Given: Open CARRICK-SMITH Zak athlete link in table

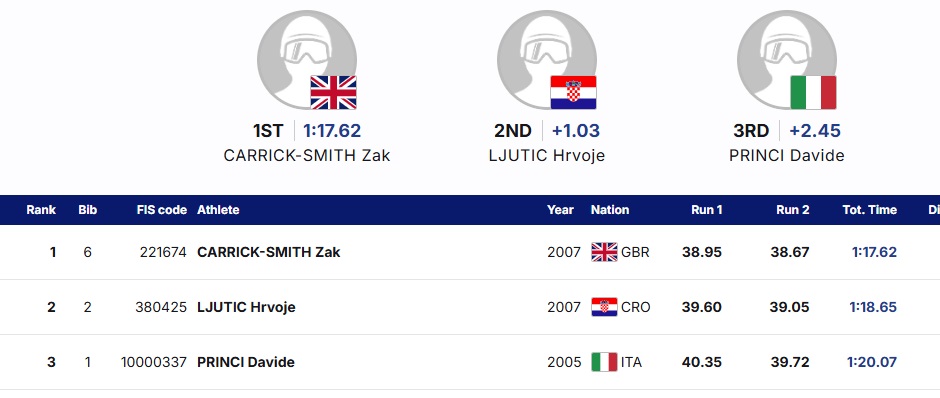Looking at the screenshot, I should (x=269, y=252).
